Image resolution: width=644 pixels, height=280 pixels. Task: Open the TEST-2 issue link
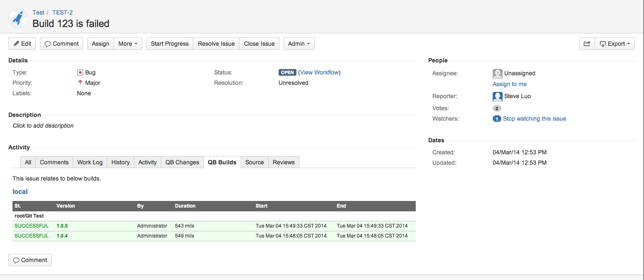click(x=62, y=12)
